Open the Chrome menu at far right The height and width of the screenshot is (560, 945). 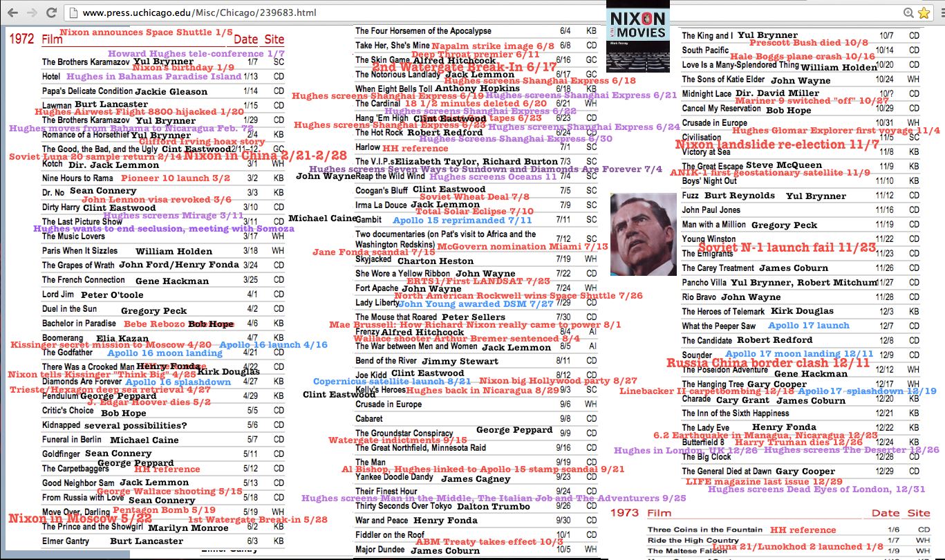point(940,12)
